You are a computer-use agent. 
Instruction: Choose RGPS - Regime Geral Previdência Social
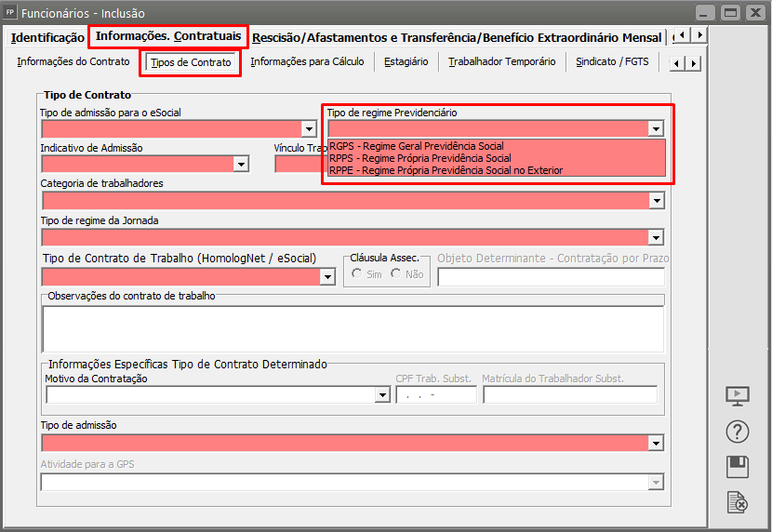416,146
